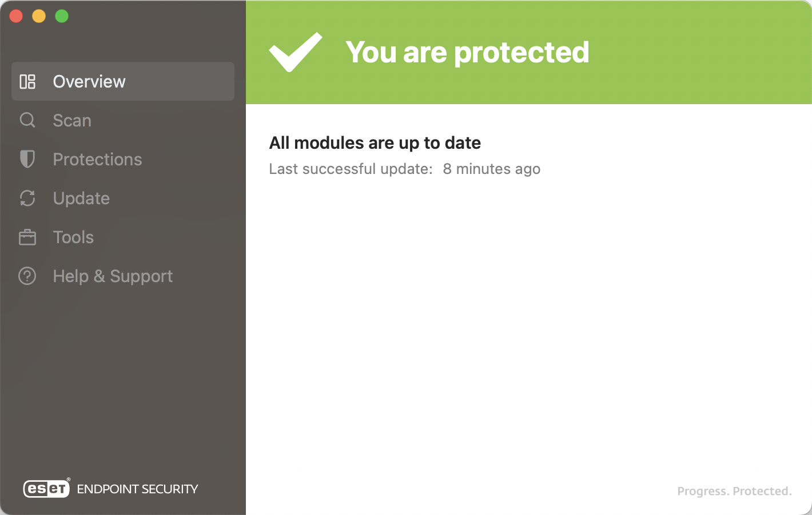Screen dimensions: 812x515
Task: Select the Tools section label
Action: coord(73,237)
